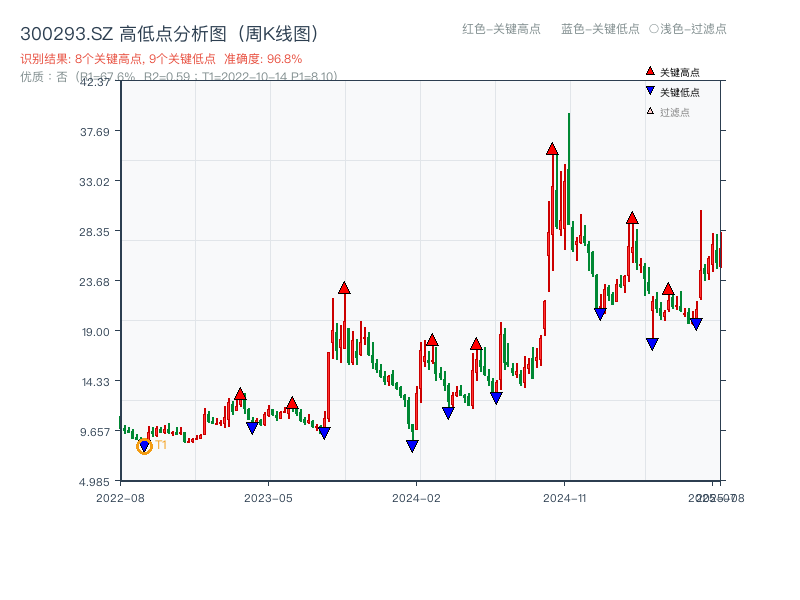Click the 14.33 y-axis label

[x=95, y=382]
